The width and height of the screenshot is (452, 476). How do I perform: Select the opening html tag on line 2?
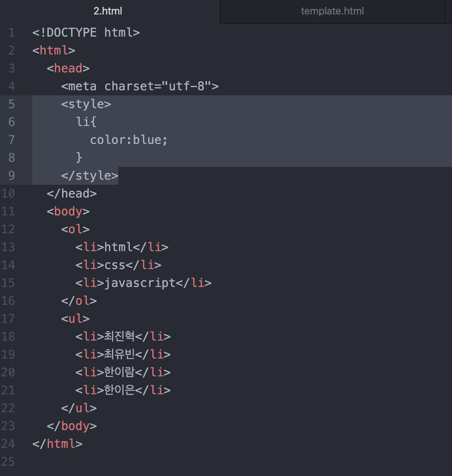54,50
